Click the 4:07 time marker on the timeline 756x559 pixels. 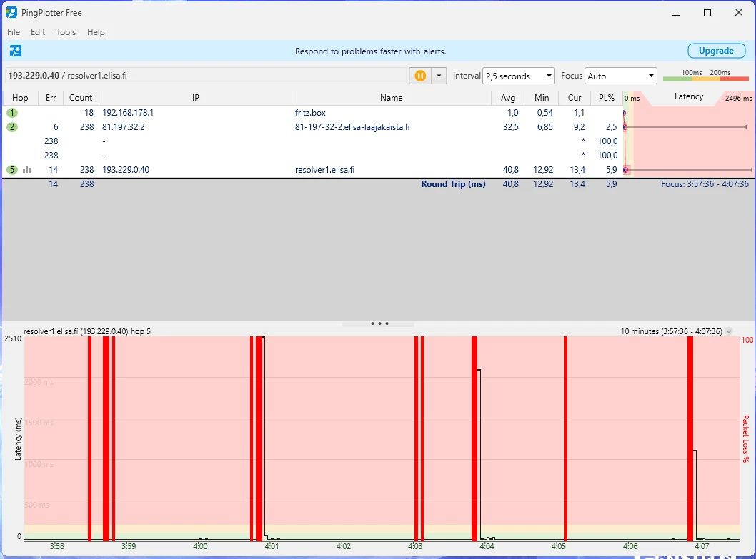(x=702, y=546)
